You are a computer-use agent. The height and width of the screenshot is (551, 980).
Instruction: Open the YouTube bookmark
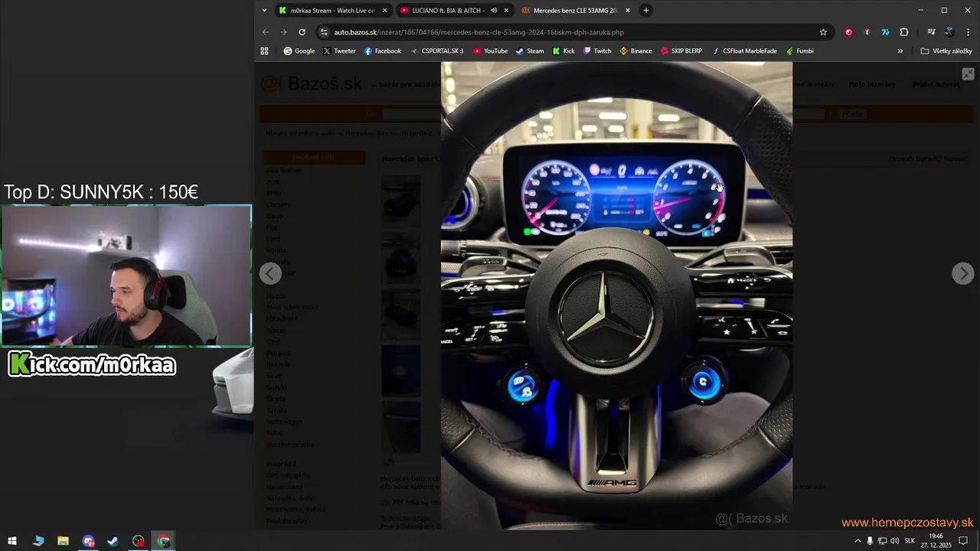pyautogui.click(x=490, y=51)
